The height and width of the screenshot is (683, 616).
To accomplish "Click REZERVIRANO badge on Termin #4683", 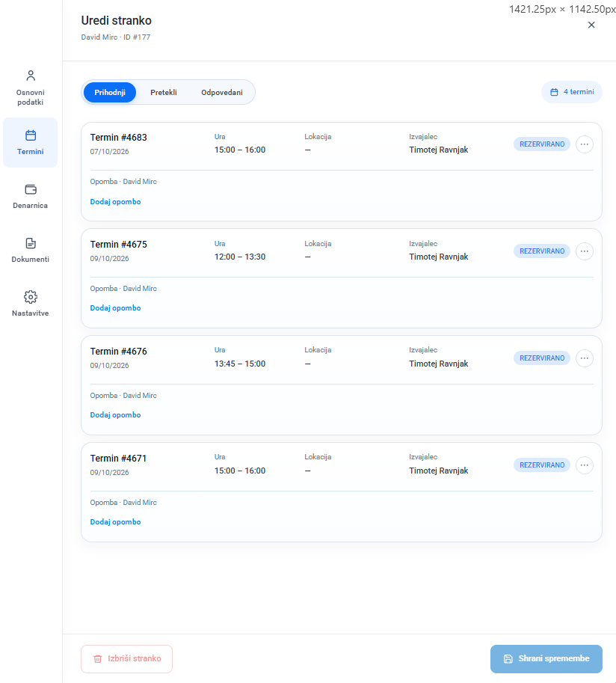I will pos(542,144).
